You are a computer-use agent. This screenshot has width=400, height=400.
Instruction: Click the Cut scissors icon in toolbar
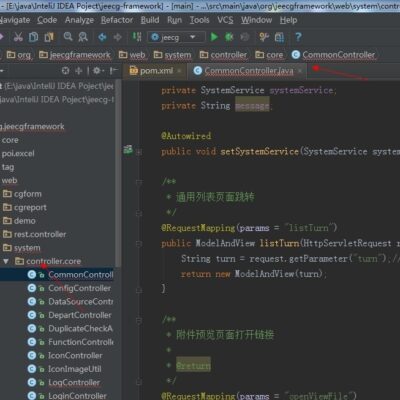[18, 37]
